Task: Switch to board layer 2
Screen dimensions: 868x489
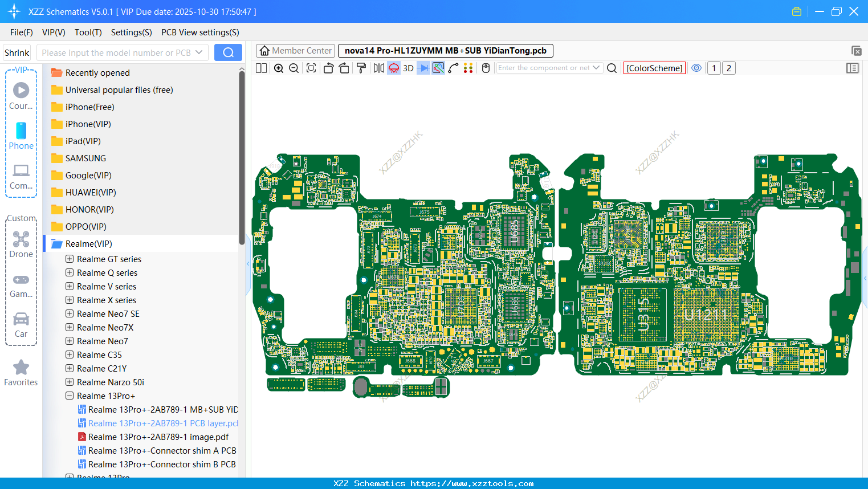Action: 729,68
